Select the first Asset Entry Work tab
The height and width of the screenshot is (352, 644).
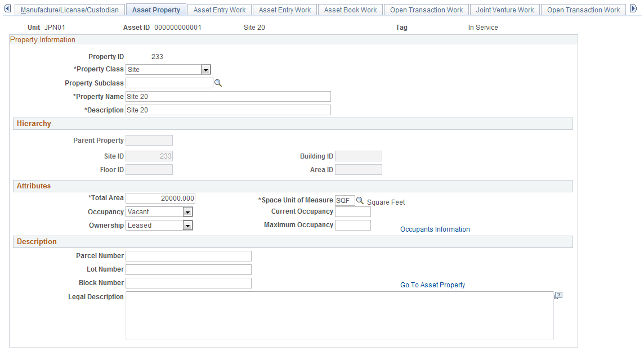point(220,10)
